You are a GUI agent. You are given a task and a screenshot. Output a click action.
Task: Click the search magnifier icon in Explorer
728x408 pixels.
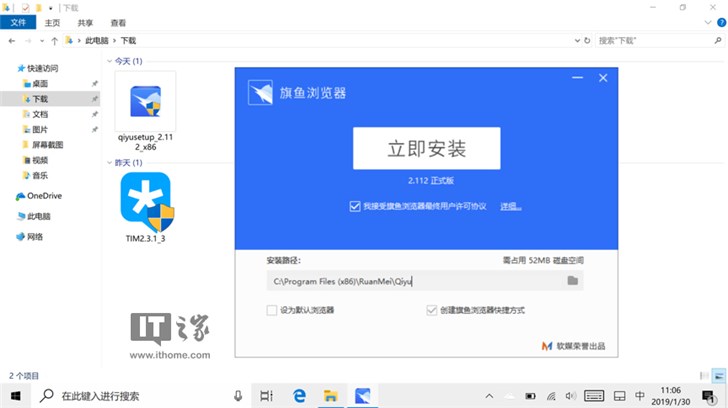[x=718, y=41]
